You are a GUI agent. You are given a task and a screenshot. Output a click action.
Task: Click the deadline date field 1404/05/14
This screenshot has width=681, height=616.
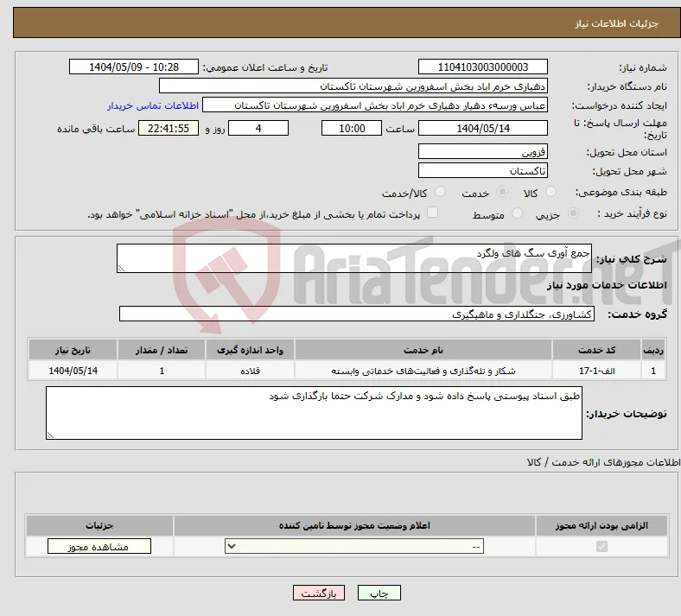coord(483,128)
